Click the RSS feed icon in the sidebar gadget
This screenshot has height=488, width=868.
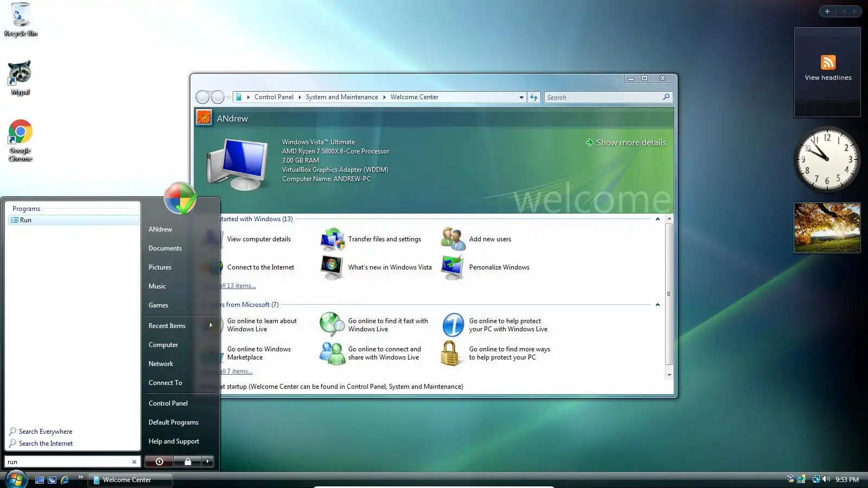point(828,62)
